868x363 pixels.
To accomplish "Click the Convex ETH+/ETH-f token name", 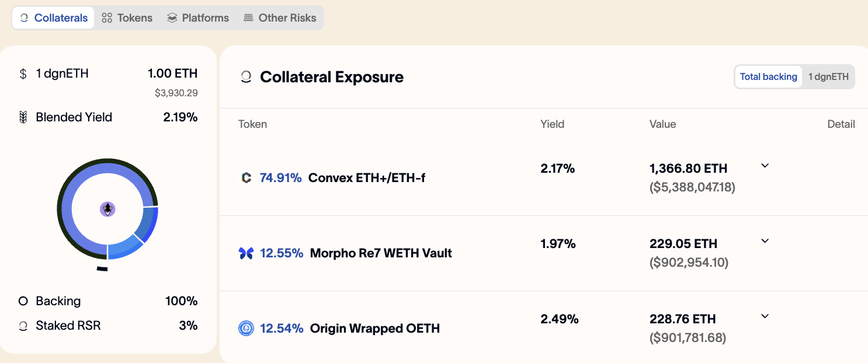I will click(366, 177).
